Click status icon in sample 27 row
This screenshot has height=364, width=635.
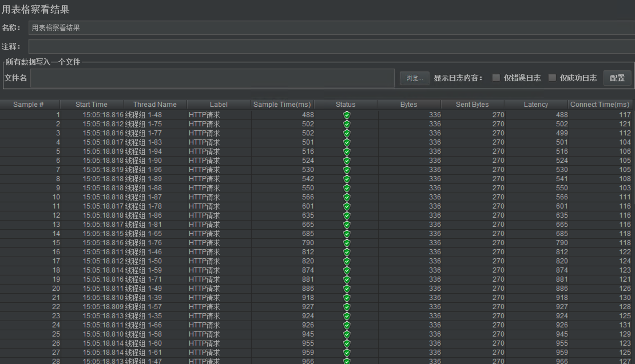(346, 353)
